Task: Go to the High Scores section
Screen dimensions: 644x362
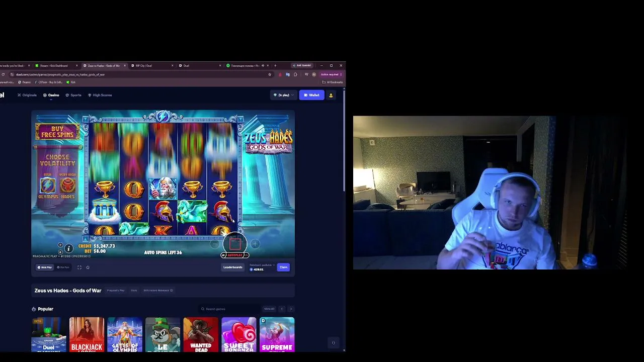Action: 100,95
